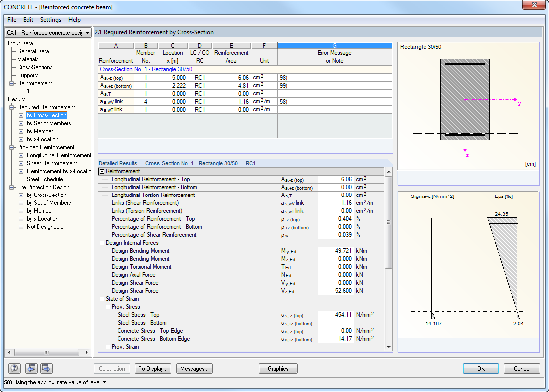Open the Messages... dialog

click(194, 368)
